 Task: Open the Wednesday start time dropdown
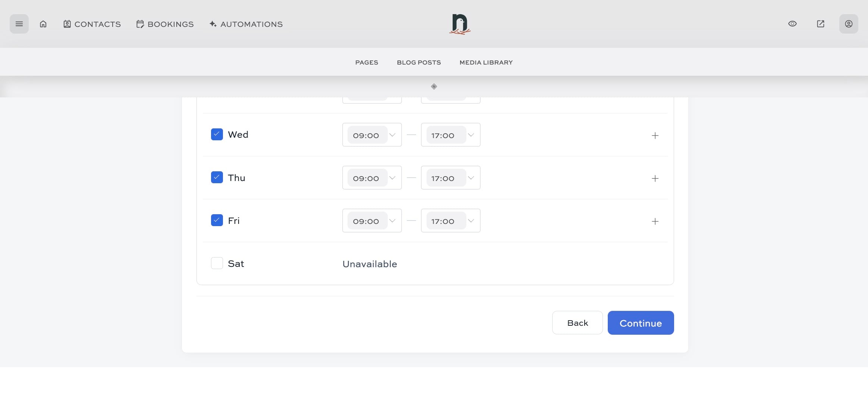pyautogui.click(x=371, y=135)
